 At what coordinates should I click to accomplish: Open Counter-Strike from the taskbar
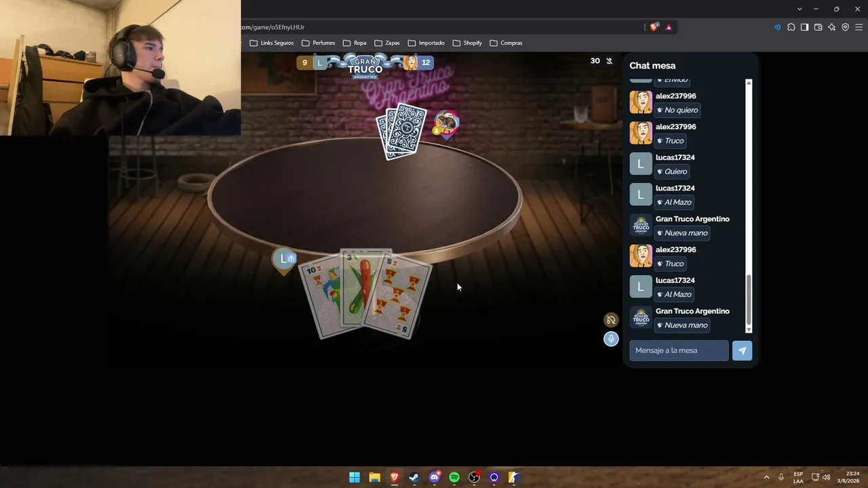(x=514, y=477)
